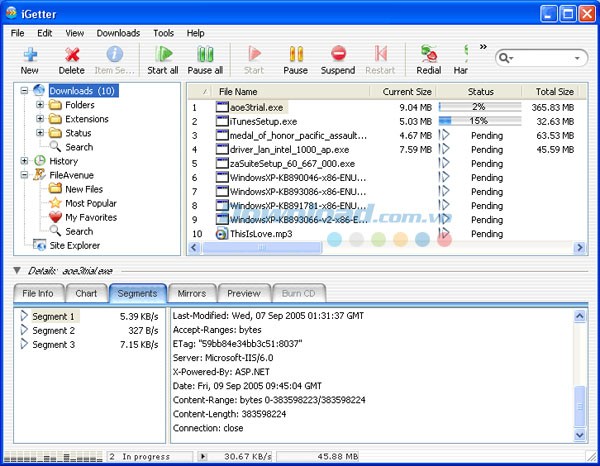Screen dimensions: 600x466
Task: Click the Suspend toolbar icon
Action: point(338,54)
